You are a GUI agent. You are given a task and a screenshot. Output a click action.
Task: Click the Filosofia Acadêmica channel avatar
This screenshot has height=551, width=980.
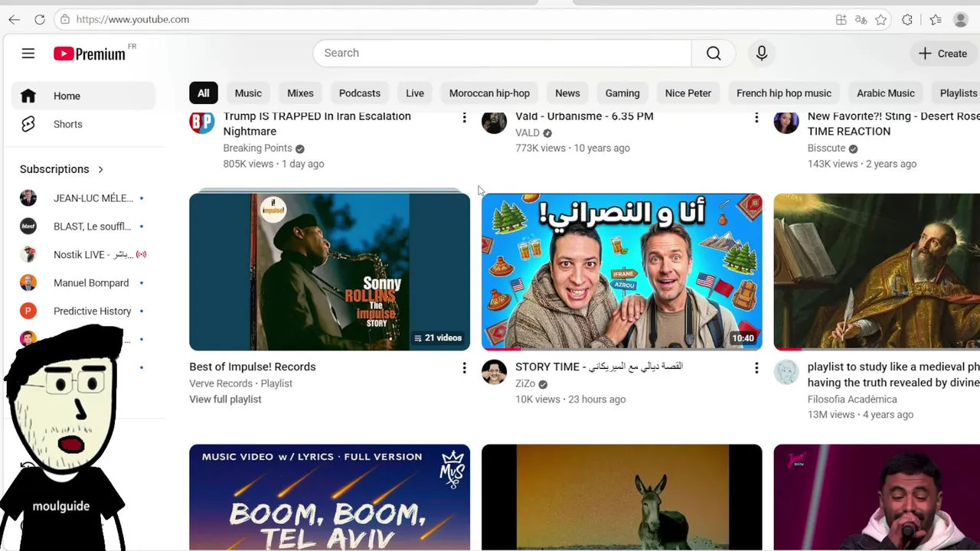click(786, 372)
